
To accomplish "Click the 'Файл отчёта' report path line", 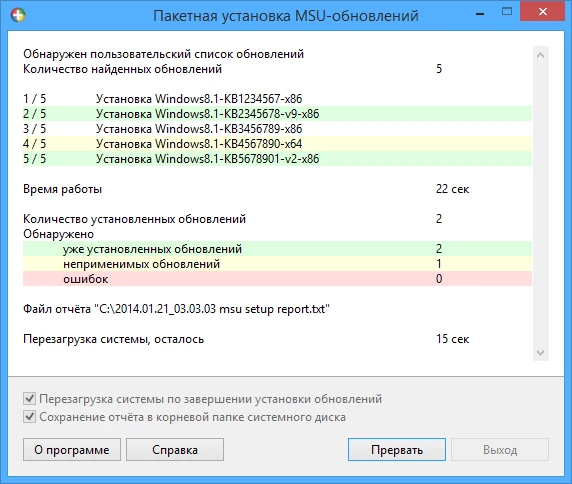I will coord(177,309).
